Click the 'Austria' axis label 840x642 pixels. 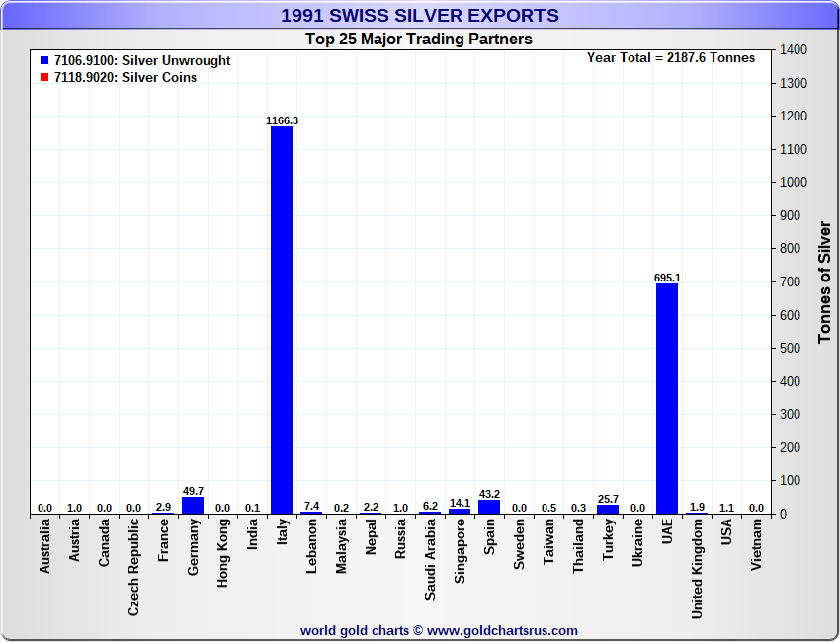[x=74, y=540]
